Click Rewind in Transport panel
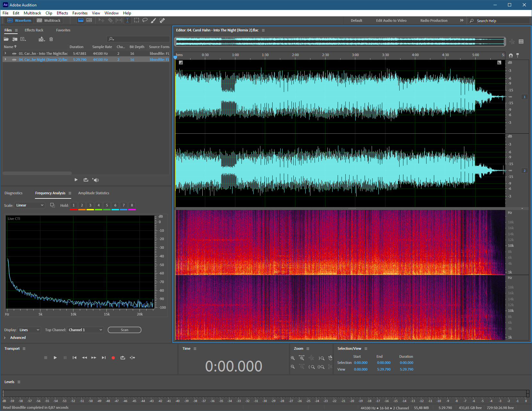This screenshot has width=532, height=411. pyautogui.click(x=84, y=357)
